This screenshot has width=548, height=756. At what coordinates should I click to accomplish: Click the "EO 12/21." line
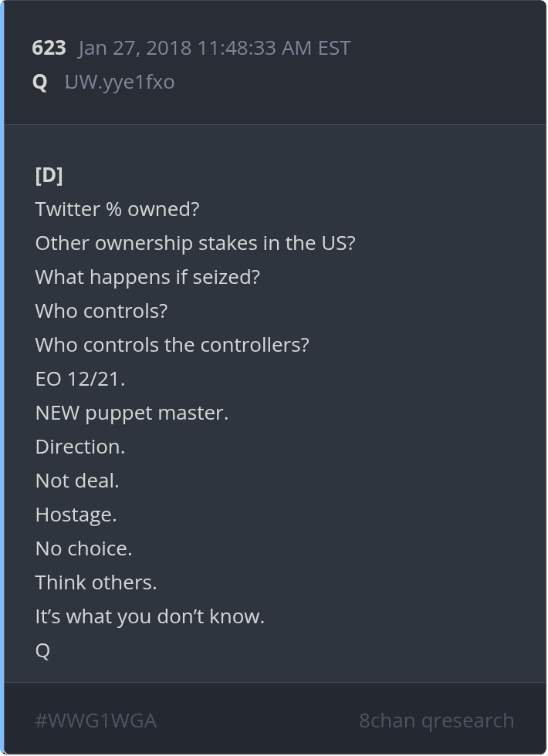pyautogui.click(x=80, y=379)
